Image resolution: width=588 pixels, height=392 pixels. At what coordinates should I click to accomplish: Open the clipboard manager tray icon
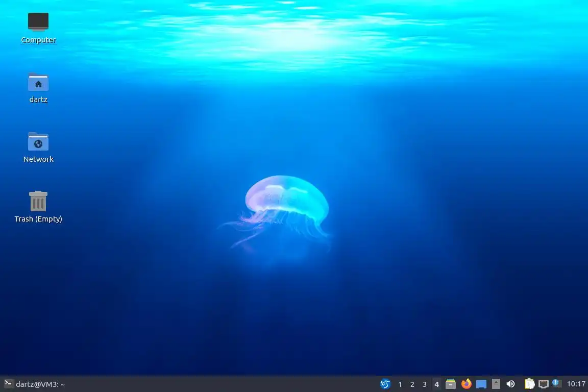pyautogui.click(x=529, y=384)
